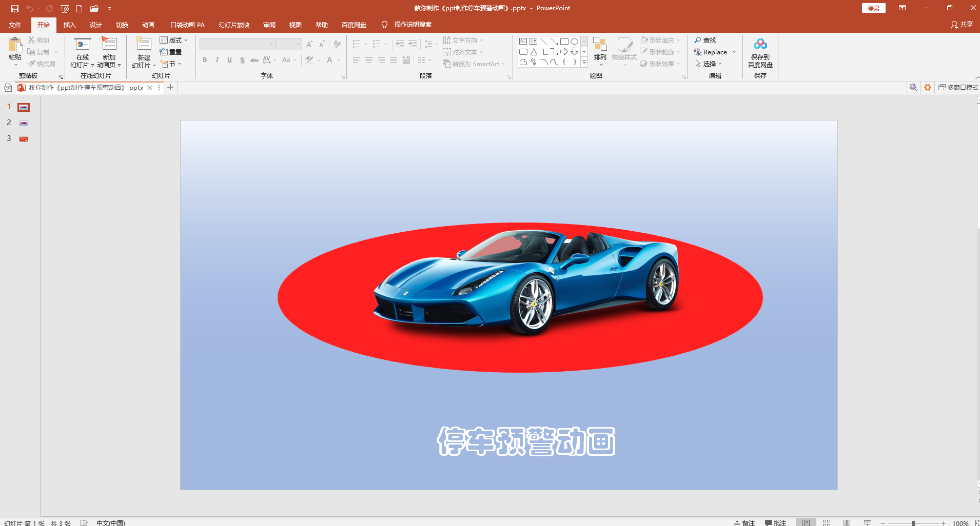Viewport: 980px width, 526px height.
Task: Open the File (文件) tab
Action: tap(15, 25)
